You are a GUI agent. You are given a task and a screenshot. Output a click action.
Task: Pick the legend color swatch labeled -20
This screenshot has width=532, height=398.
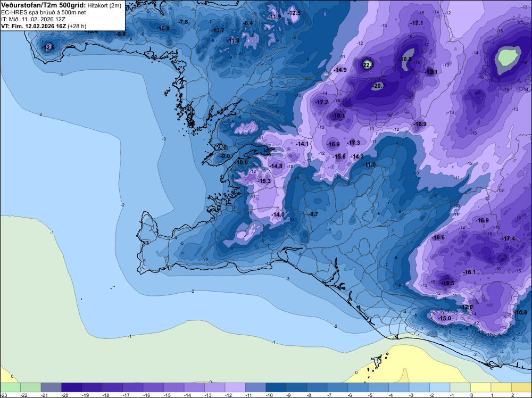pyautogui.click(x=72, y=387)
